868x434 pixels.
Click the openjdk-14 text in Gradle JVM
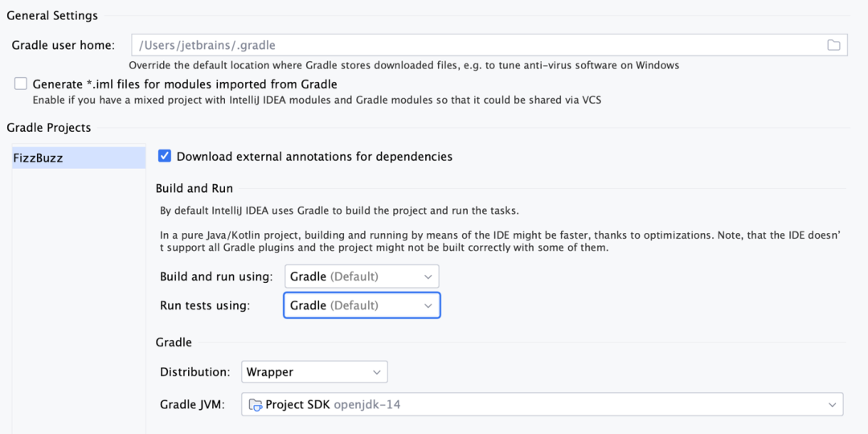pos(367,404)
